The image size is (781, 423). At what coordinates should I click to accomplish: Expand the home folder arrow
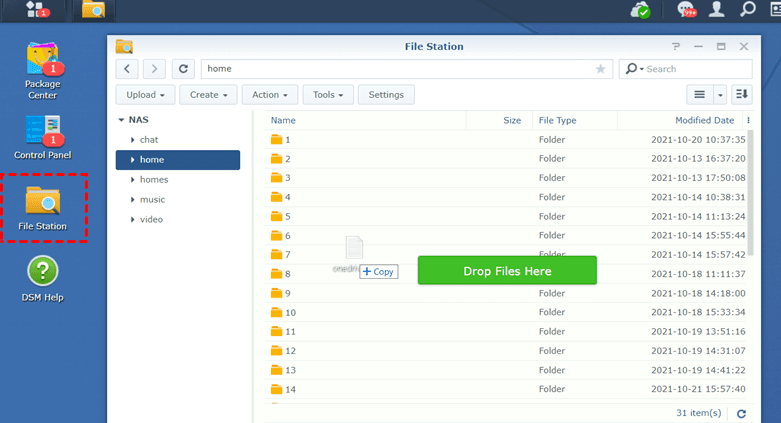coord(132,160)
